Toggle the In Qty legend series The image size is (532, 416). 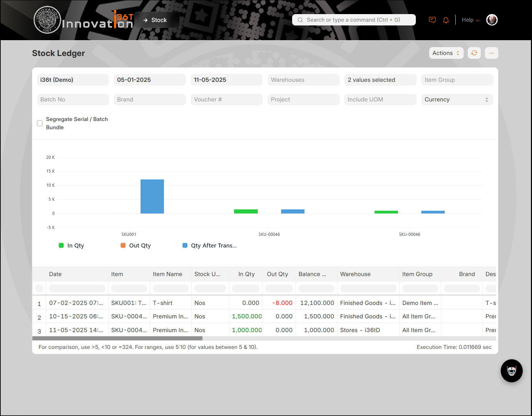(71, 245)
